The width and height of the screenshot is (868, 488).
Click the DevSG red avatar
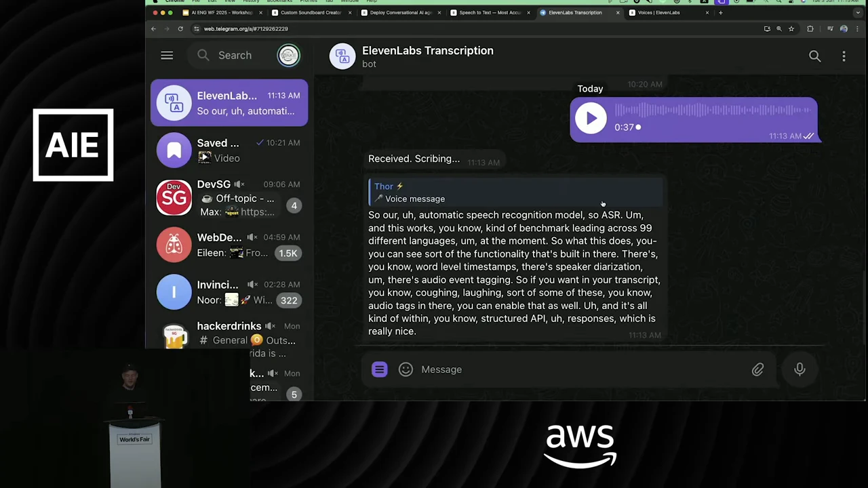174,198
